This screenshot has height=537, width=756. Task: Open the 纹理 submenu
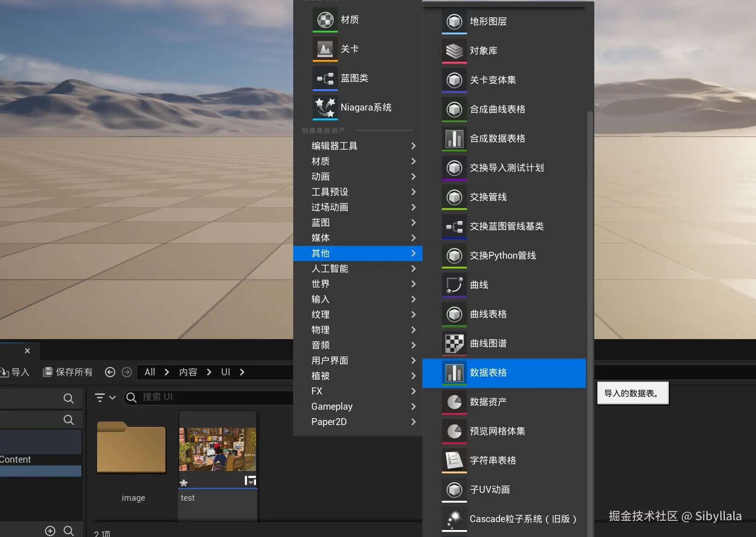(358, 314)
